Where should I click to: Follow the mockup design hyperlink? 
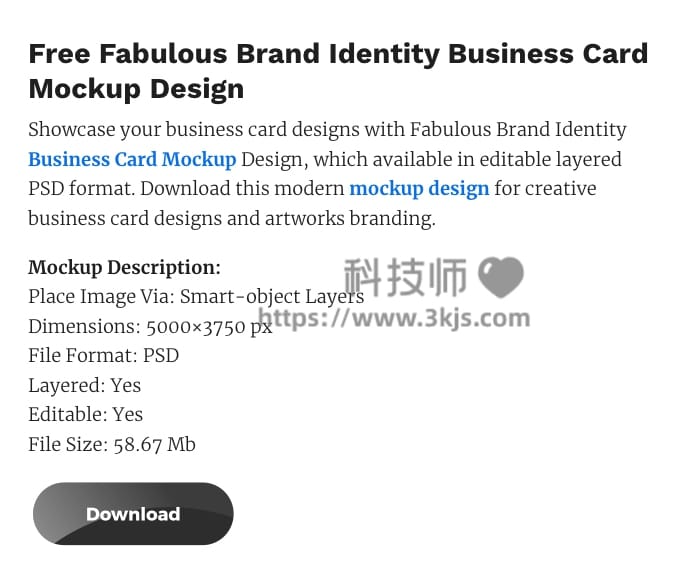[419, 189]
